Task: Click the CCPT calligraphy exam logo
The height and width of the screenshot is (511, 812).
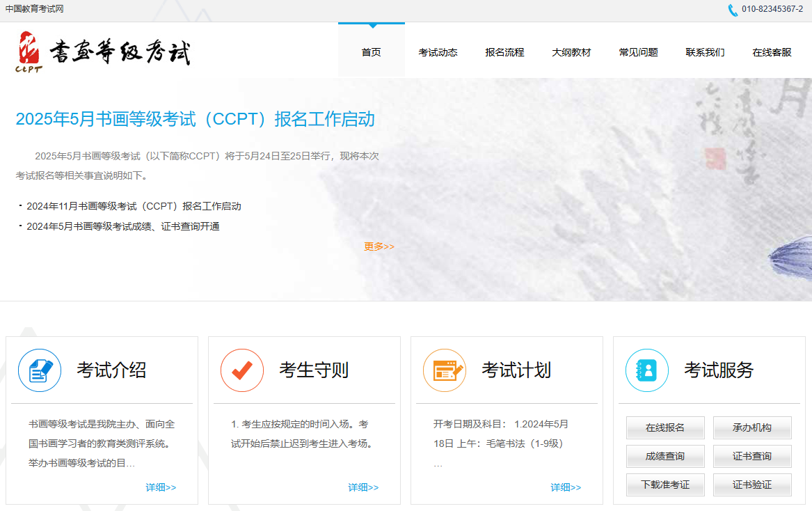Action: [x=103, y=52]
